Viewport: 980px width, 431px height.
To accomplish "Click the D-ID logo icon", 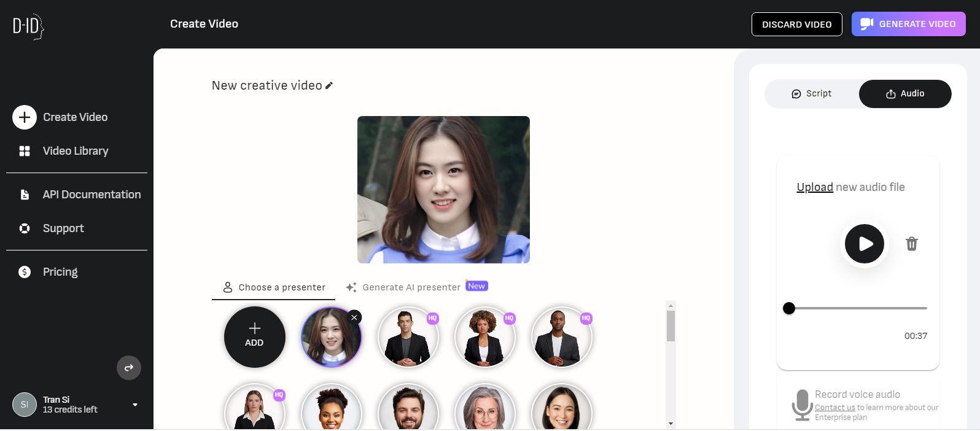I will 28,27.
